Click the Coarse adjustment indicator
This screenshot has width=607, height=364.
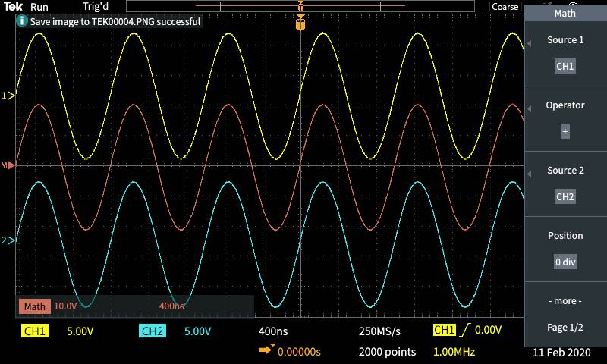pyautogui.click(x=505, y=6)
